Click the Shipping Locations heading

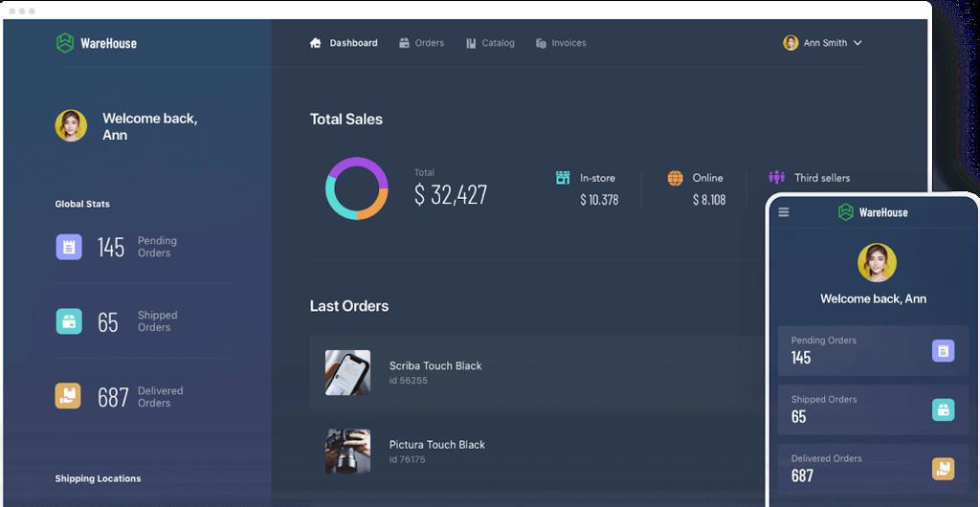pos(99,479)
